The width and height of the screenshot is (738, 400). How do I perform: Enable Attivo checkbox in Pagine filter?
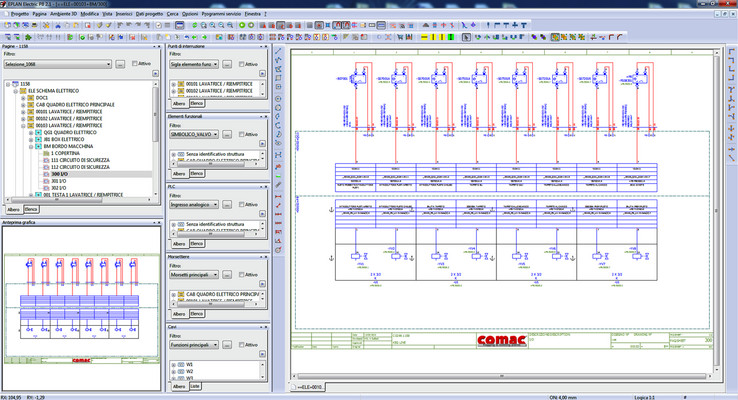click(x=135, y=64)
